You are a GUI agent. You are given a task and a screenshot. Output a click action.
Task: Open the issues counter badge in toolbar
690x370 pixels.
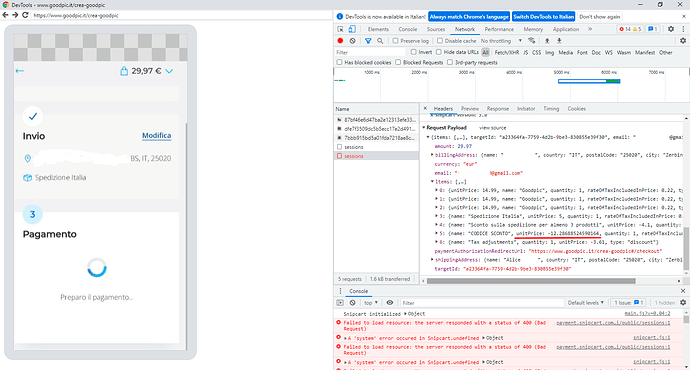[653, 29]
